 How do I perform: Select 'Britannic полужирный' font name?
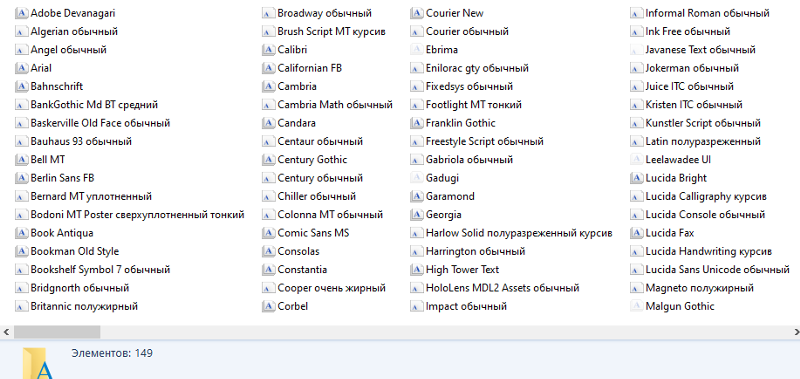coord(84,307)
